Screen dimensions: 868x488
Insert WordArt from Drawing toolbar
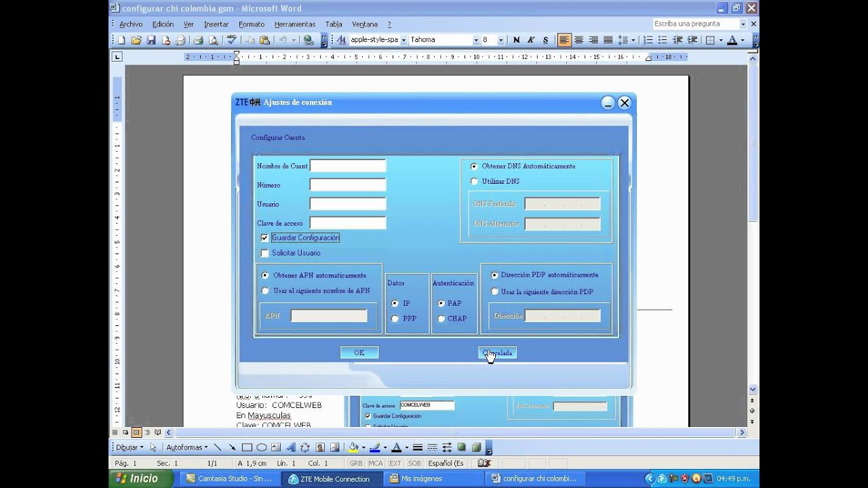pyautogui.click(x=290, y=447)
